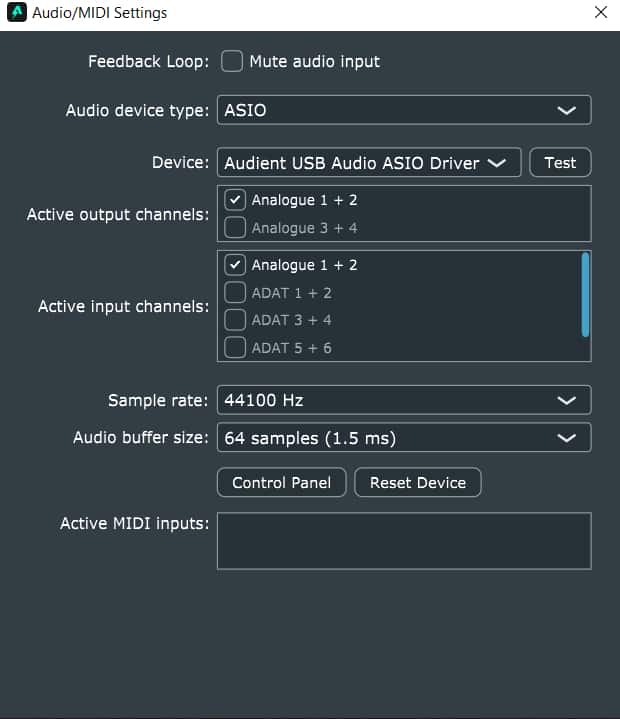Enable ADAT 1 + 2 input channel
The width and height of the screenshot is (620, 719).
(x=236, y=293)
